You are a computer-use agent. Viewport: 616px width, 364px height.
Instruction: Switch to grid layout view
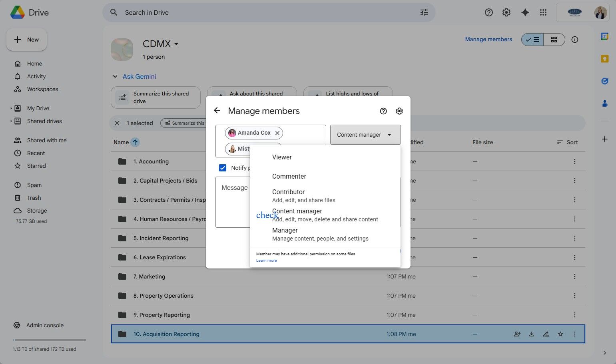click(554, 40)
